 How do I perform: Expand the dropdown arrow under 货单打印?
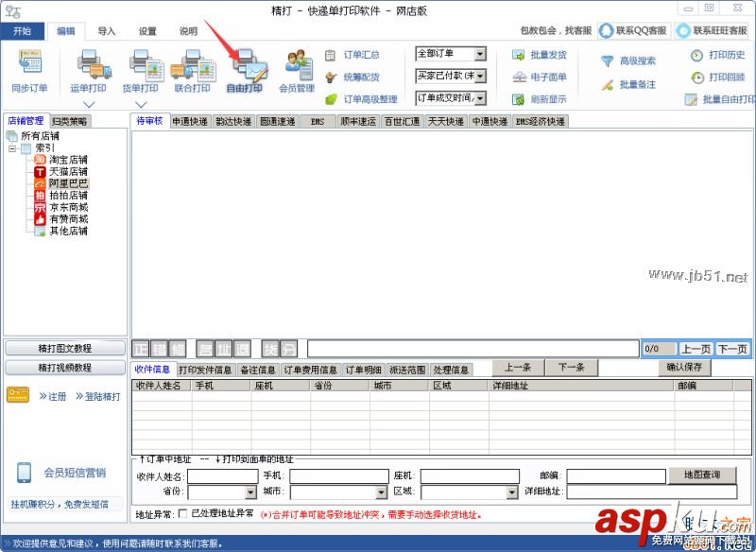[141, 104]
